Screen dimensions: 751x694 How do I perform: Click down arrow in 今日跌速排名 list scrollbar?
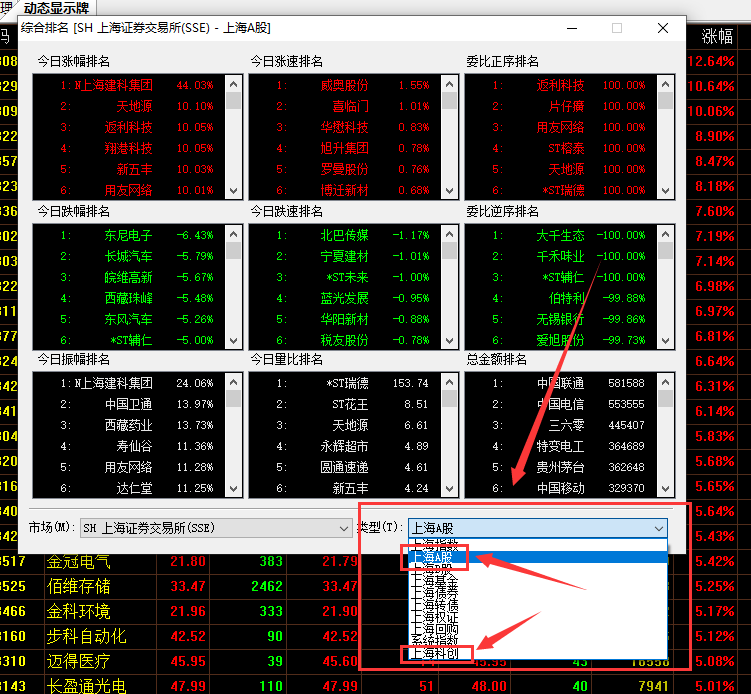[x=449, y=341]
